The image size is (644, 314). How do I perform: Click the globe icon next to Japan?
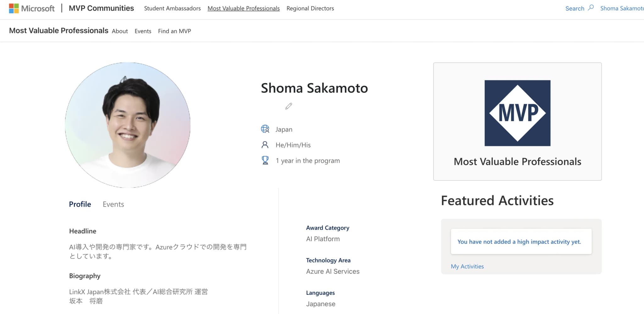pyautogui.click(x=265, y=129)
